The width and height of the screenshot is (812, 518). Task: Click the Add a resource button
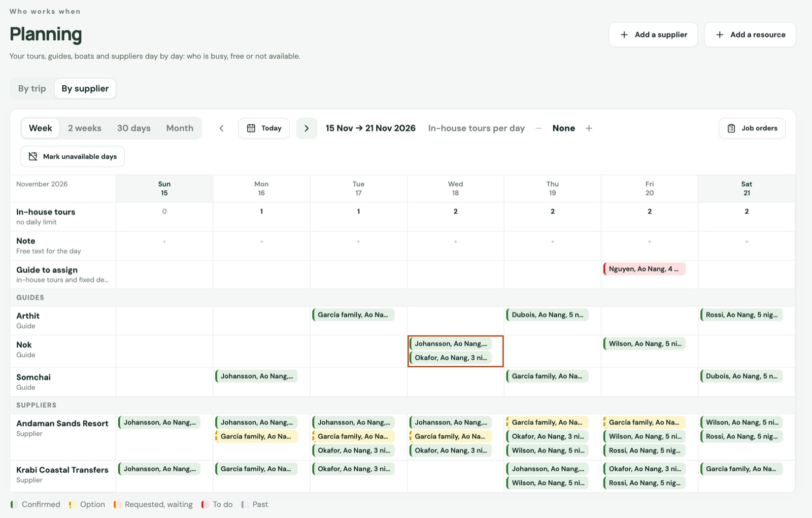coord(750,34)
